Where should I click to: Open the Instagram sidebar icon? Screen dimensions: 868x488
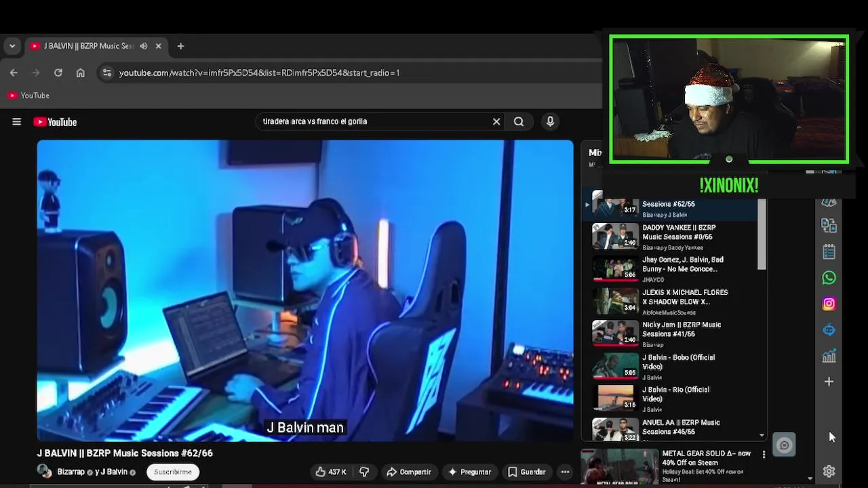[829, 304]
